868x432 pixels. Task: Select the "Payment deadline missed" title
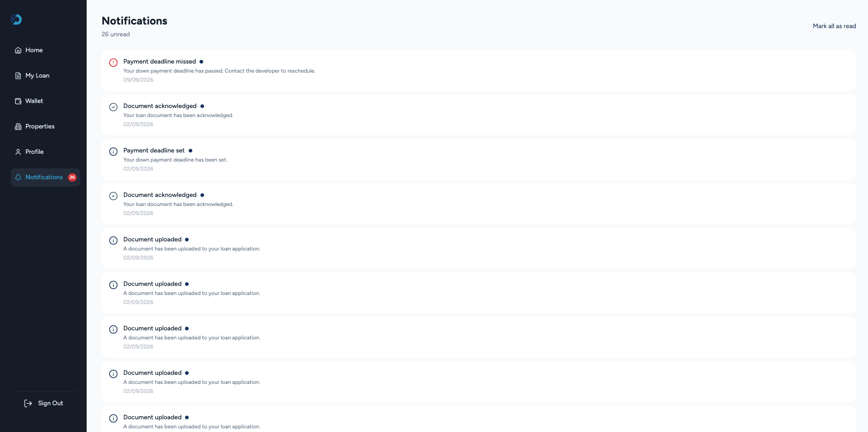click(160, 62)
